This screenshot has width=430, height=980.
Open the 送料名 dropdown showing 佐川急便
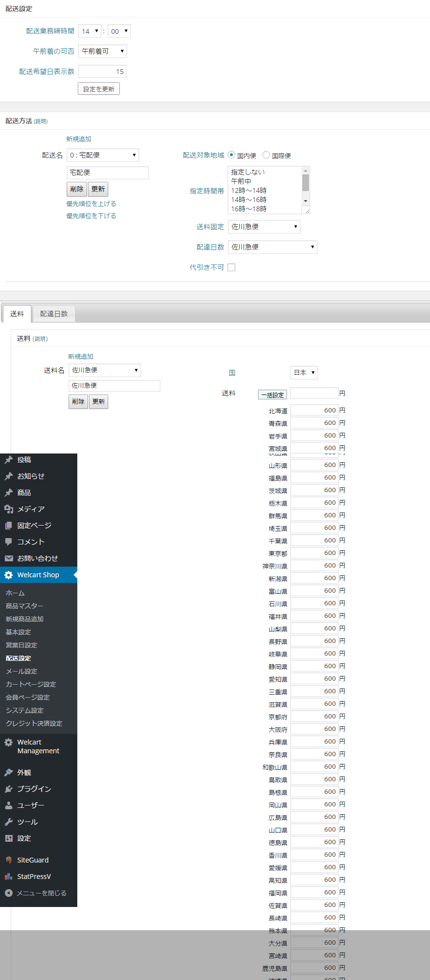point(105,370)
